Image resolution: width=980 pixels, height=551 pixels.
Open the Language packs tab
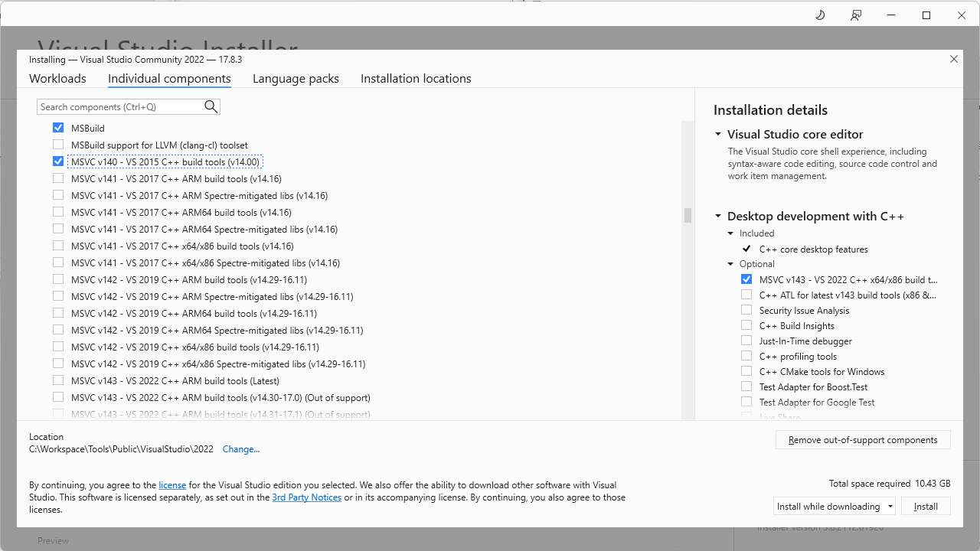click(296, 78)
